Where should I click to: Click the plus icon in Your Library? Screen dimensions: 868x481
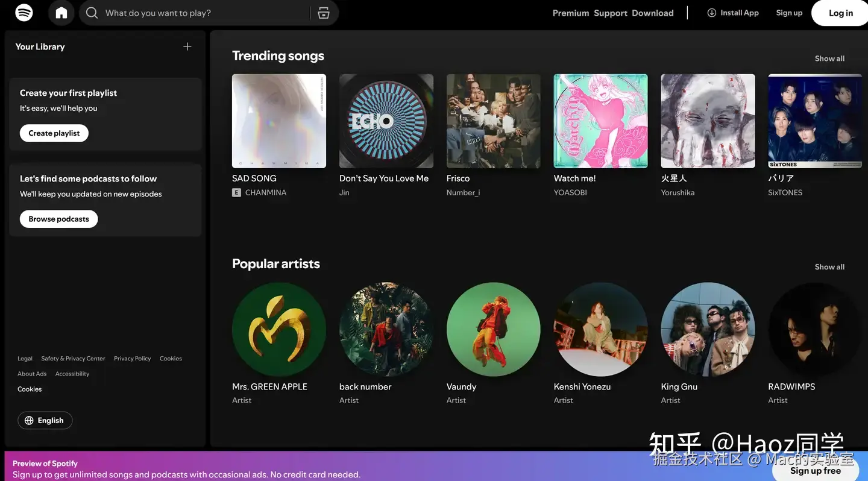click(187, 46)
